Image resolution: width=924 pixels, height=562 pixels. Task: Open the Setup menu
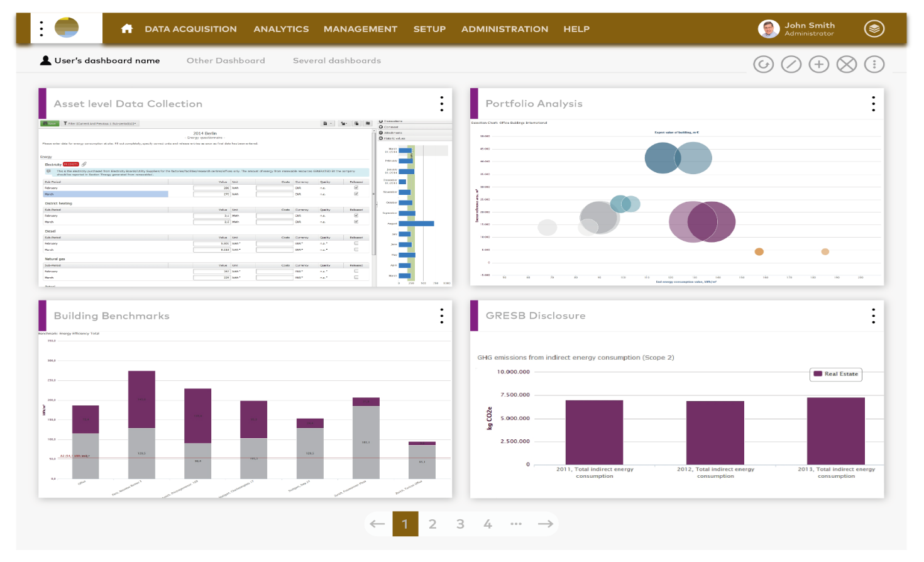click(x=429, y=29)
